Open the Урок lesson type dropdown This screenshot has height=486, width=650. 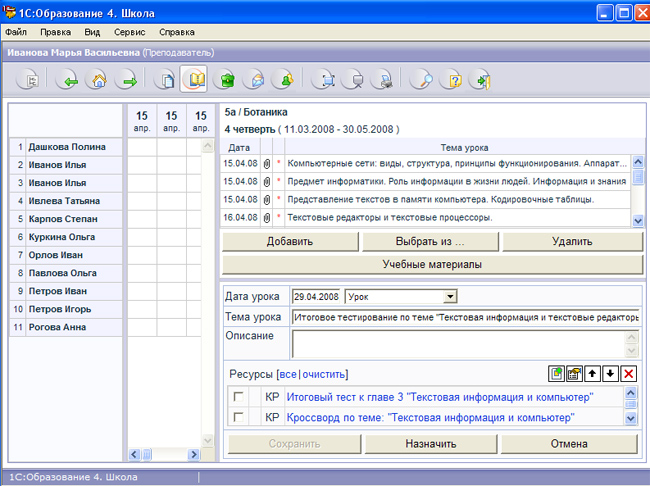coord(450,296)
